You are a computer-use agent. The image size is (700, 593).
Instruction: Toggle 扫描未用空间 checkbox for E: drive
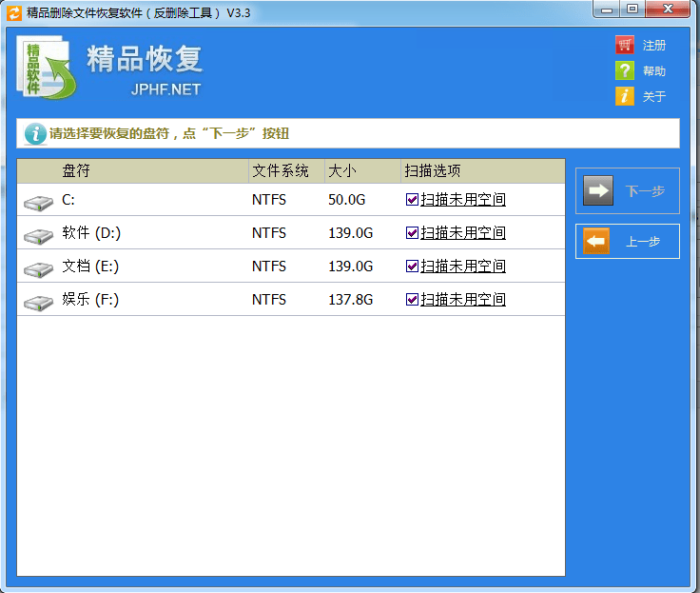(412, 267)
